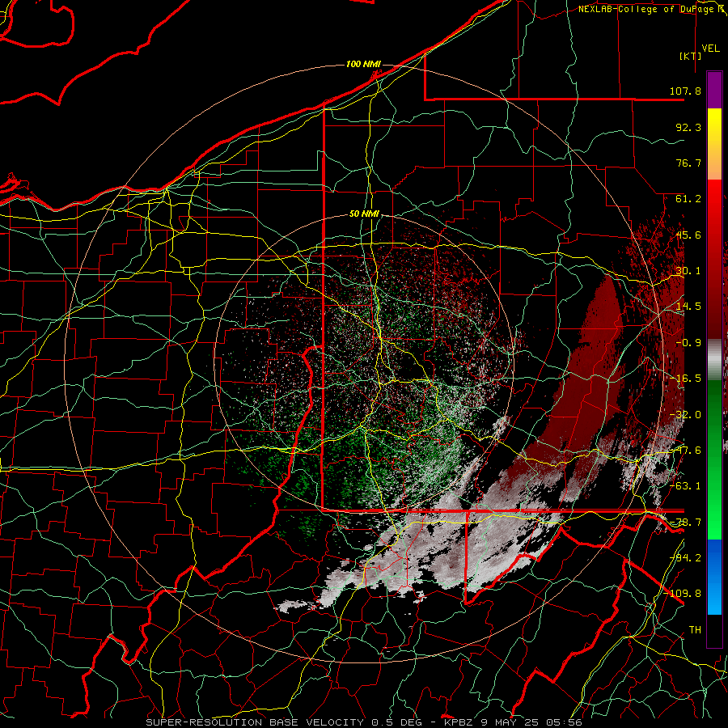The width and height of the screenshot is (728, 728).
Task: Click the KPBZ station identifier in the caption
Action: (459, 722)
